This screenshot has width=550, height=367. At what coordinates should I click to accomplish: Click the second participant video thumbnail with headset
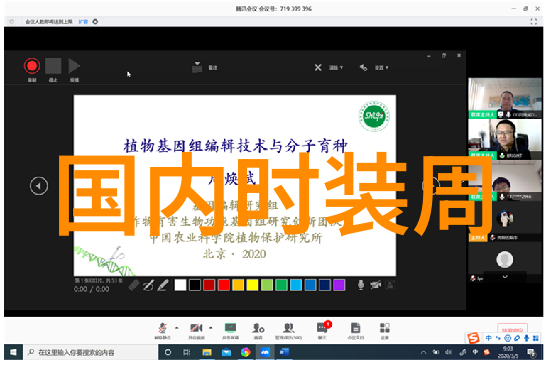point(504,139)
